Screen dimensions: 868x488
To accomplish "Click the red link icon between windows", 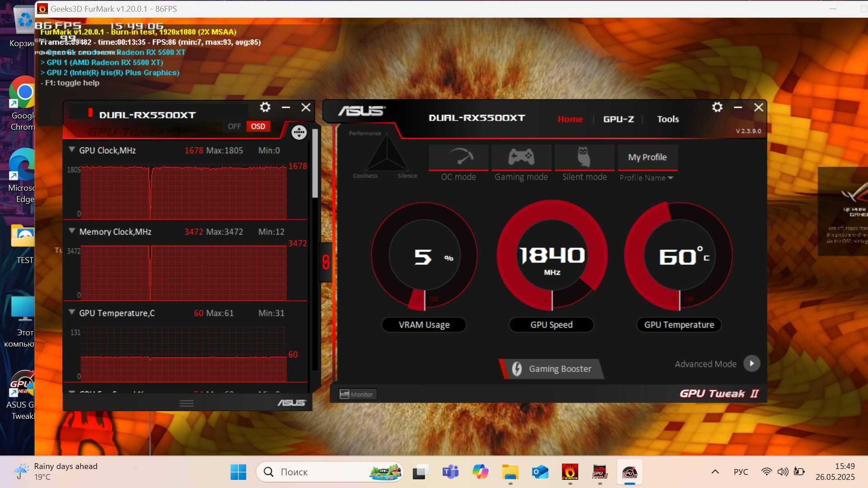I will (x=326, y=262).
